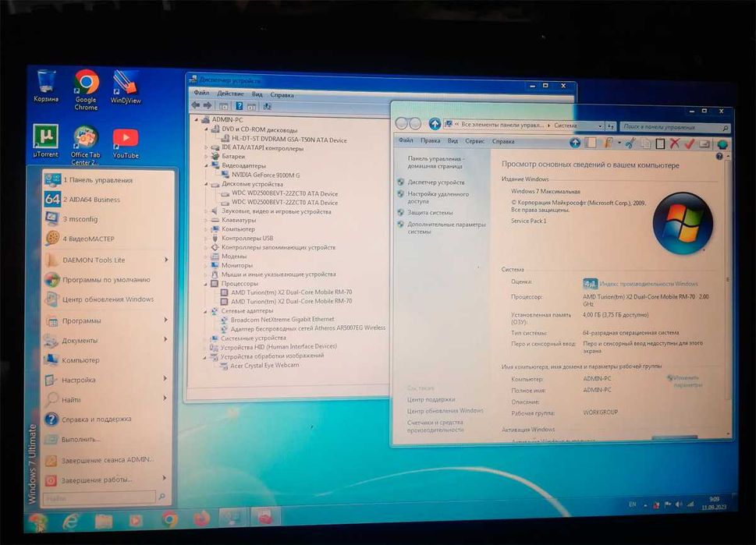Launch Google Chrome from the desktop
Screen dimensions: 756x545
tap(87, 90)
